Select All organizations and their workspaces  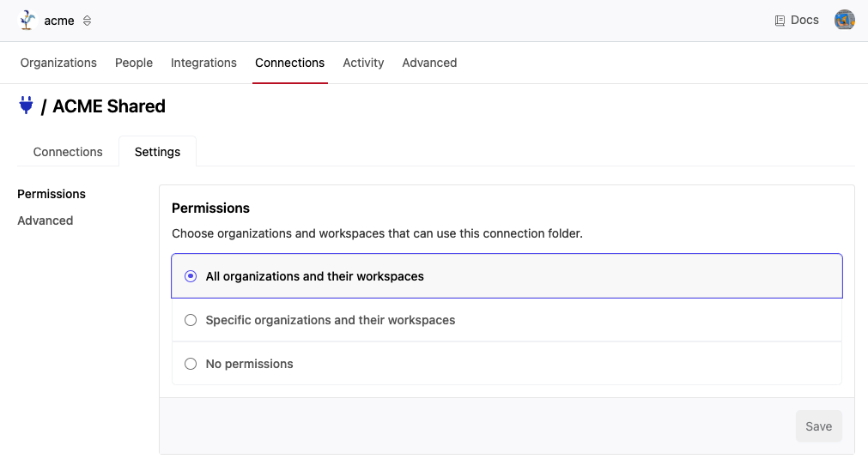point(191,276)
